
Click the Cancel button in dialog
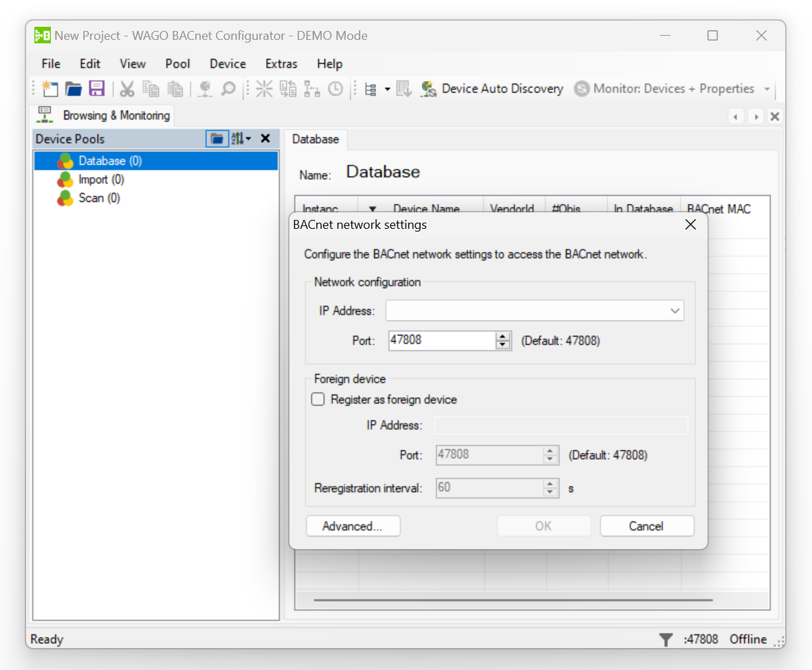646,526
